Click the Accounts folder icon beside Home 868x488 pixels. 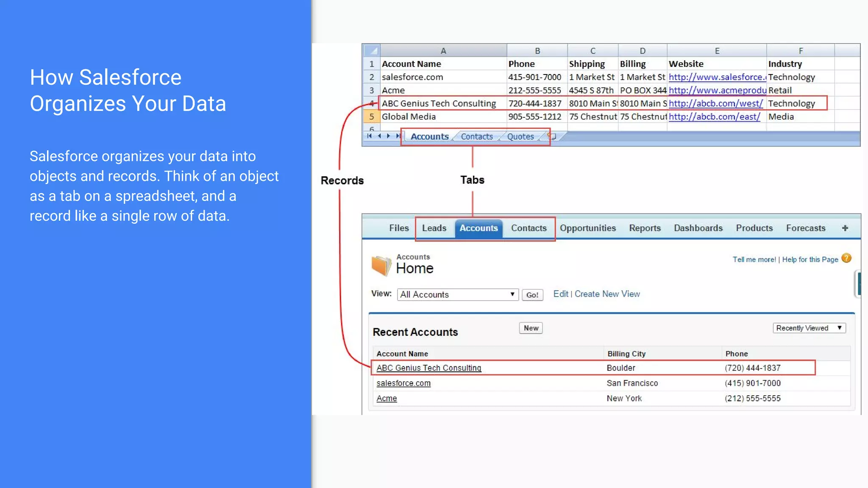pos(381,266)
